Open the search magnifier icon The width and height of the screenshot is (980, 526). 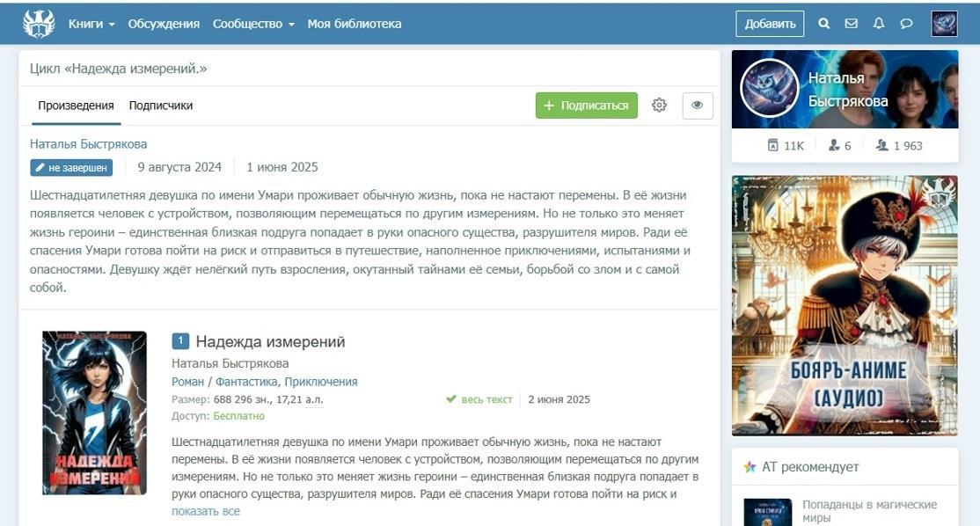pos(823,24)
